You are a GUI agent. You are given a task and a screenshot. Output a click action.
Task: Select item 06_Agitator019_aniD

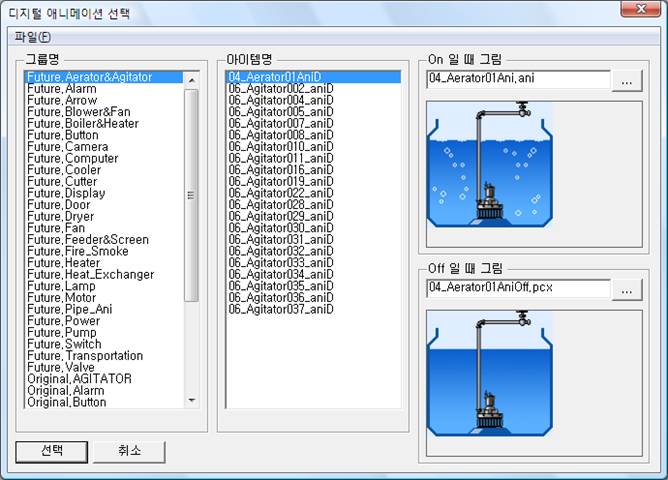[x=313, y=181]
